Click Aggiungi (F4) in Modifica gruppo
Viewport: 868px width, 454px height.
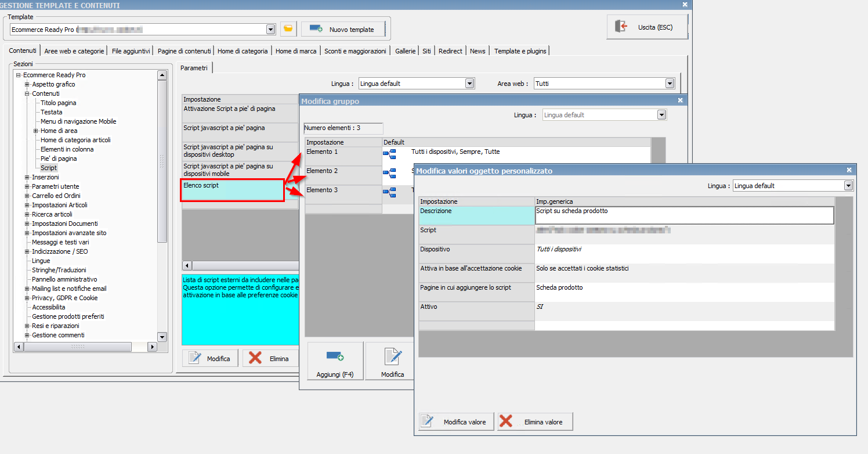(x=335, y=361)
